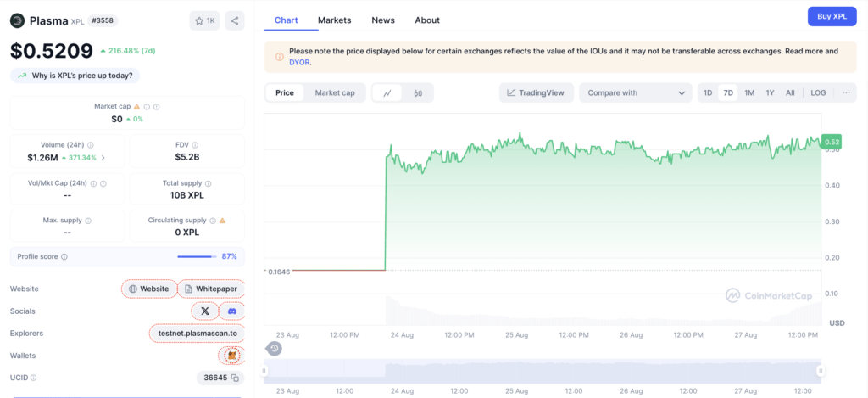Image resolution: width=868 pixels, height=398 pixels.
Task: Click the #3558 rank badge
Action: [103, 21]
